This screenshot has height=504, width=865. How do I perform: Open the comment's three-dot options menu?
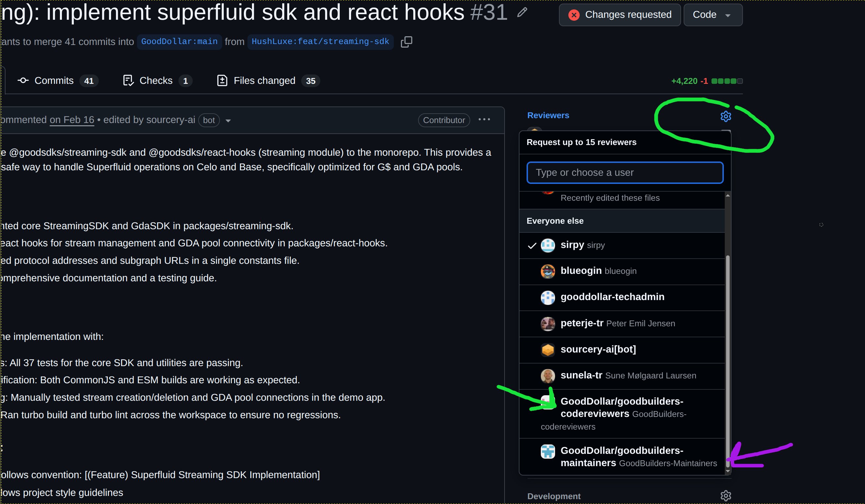(x=484, y=120)
